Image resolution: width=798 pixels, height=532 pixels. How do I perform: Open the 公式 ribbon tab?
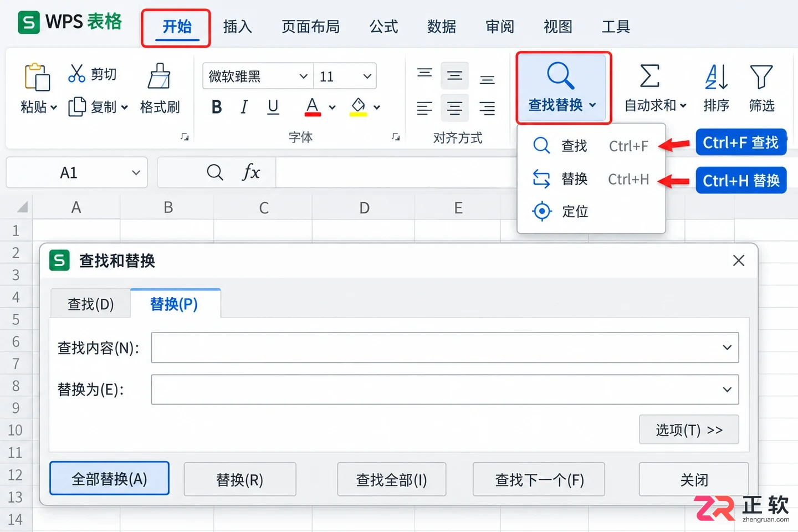point(383,27)
